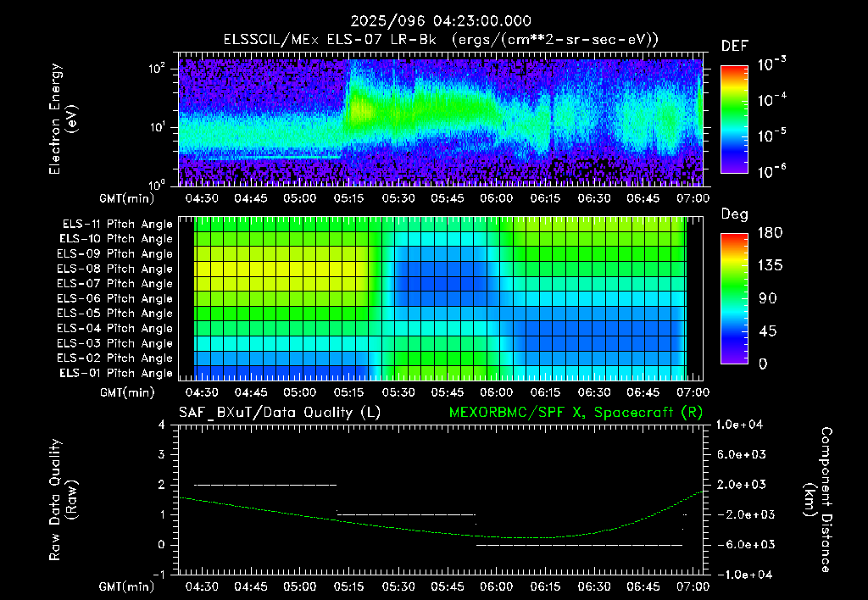The height and width of the screenshot is (600, 868).
Task: Click the plot timestamp title 2025/096 04:23:00.000
Action: [x=441, y=21]
